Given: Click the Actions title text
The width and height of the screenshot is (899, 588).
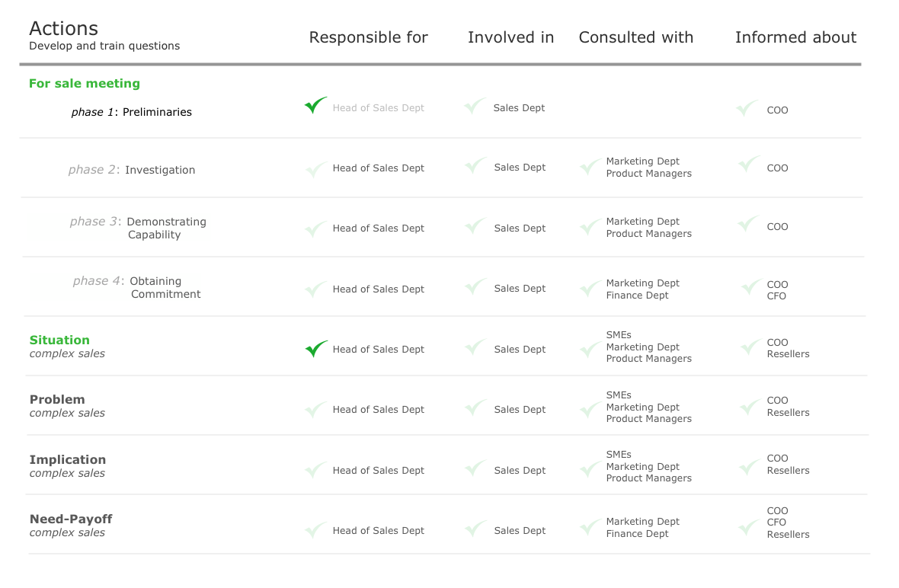Looking at the screenshot, I should 63,29.
